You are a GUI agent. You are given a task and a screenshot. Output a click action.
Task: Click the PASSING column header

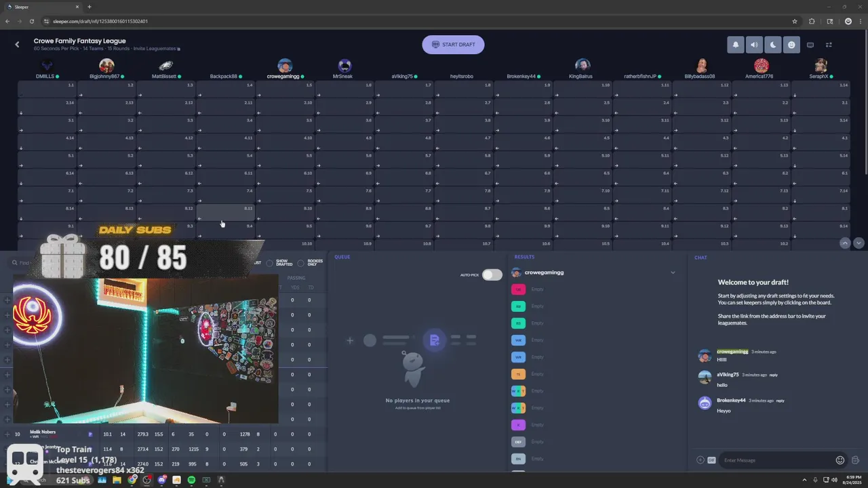tap(296, 278)
